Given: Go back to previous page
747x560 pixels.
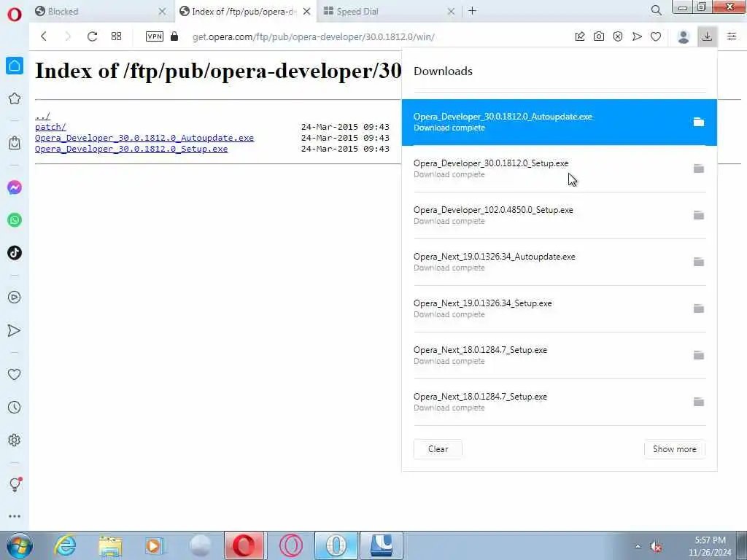Looking at the screenshot, I should [44, 36].
